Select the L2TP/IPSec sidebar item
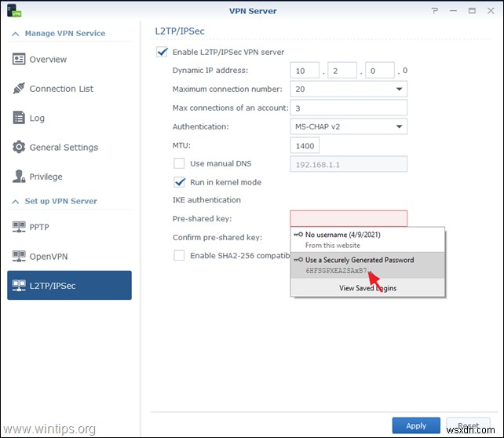The width and height of the screenshot is (504, 438). pyautogui.click(x=69, y=286)
